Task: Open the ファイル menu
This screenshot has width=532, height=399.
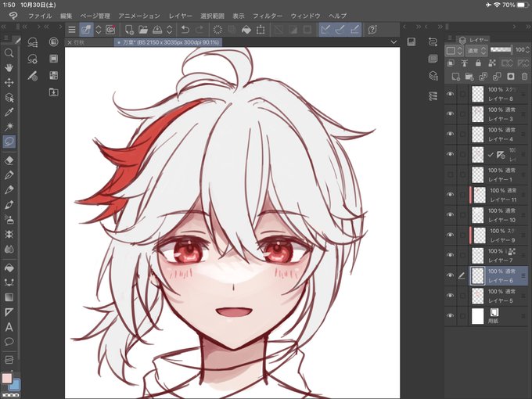Action: point(40,16)
